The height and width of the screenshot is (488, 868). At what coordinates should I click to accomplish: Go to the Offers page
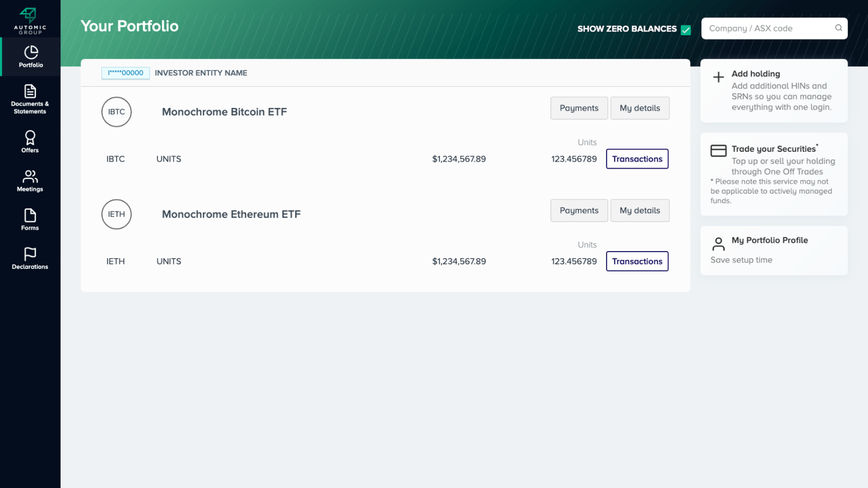(30, 142)
